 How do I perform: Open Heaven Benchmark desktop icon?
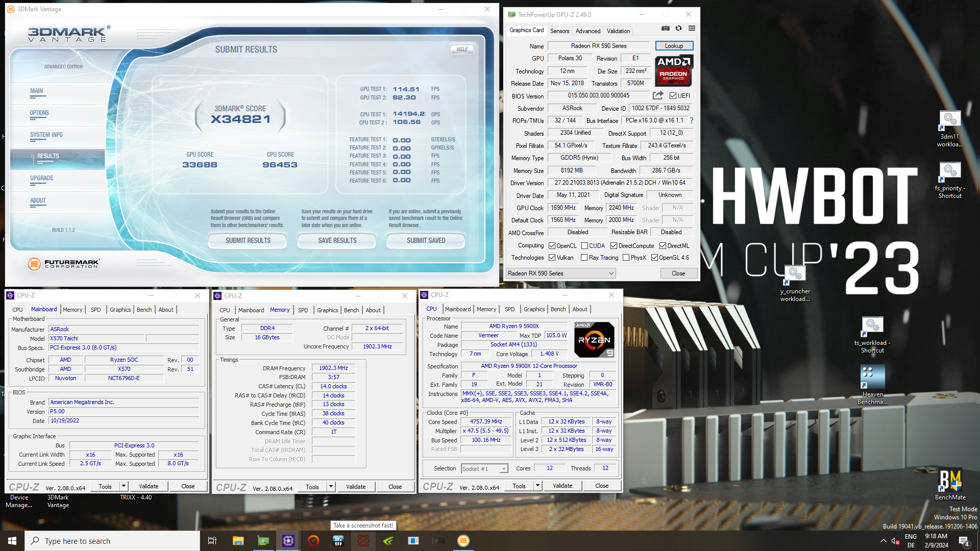[872, 385]
